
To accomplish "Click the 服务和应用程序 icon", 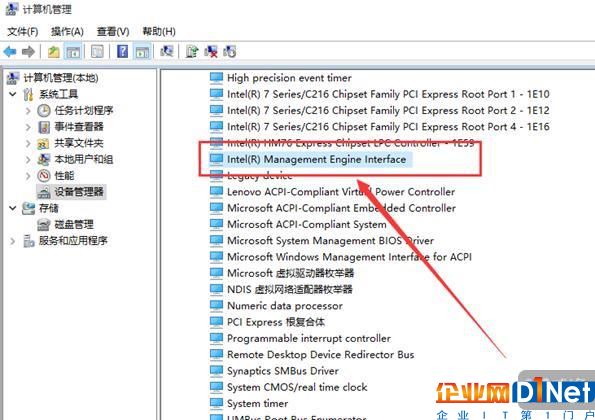I will point(28,241).
